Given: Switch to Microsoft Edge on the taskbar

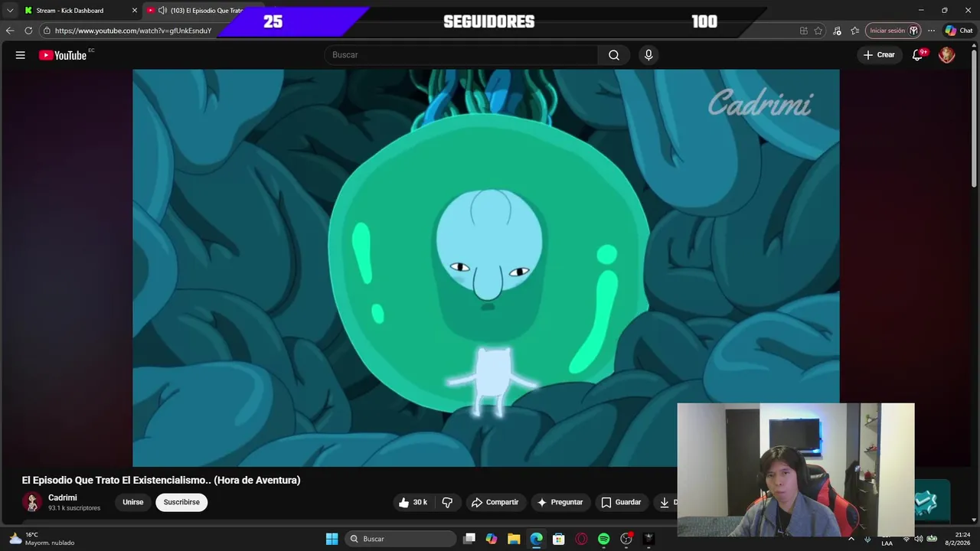Looking at the screenshot, I should (x=536, y=539).
